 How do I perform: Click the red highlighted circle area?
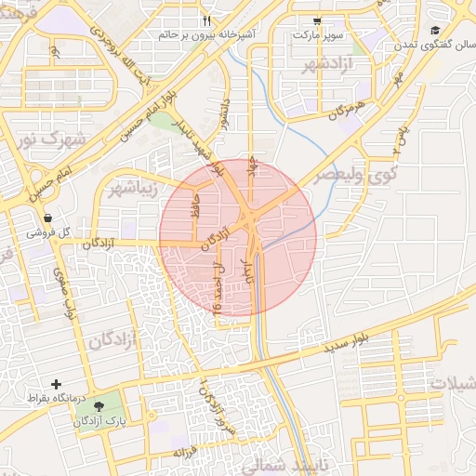pos(238,238)
